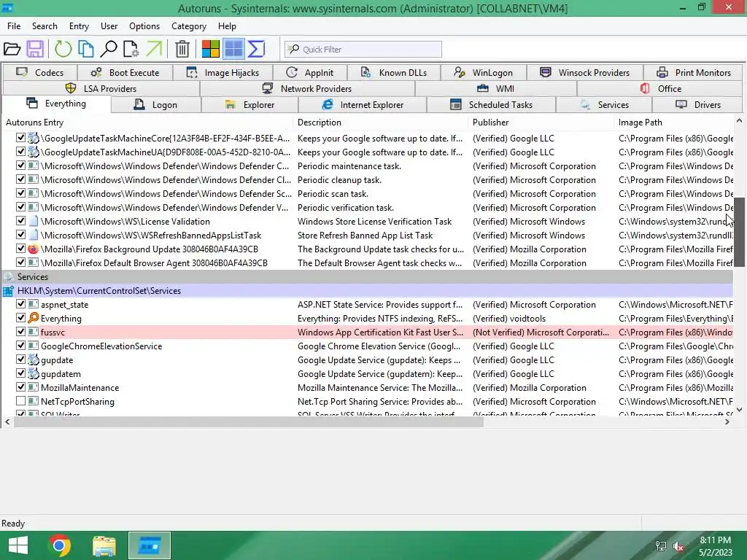Toggle the colored Windows-logo filter icon
The image size is (747, 560).
tap(210, 49)
